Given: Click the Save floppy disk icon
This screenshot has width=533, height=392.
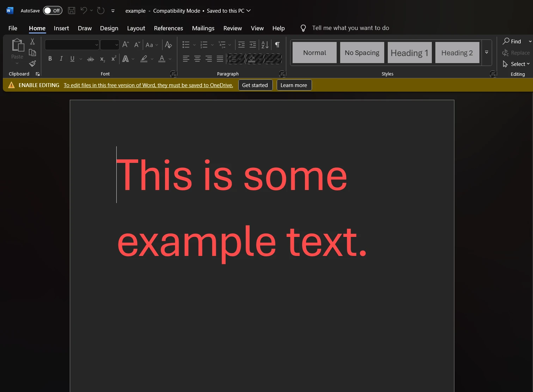Looking at the screenshot, I should tap(72, 11).
